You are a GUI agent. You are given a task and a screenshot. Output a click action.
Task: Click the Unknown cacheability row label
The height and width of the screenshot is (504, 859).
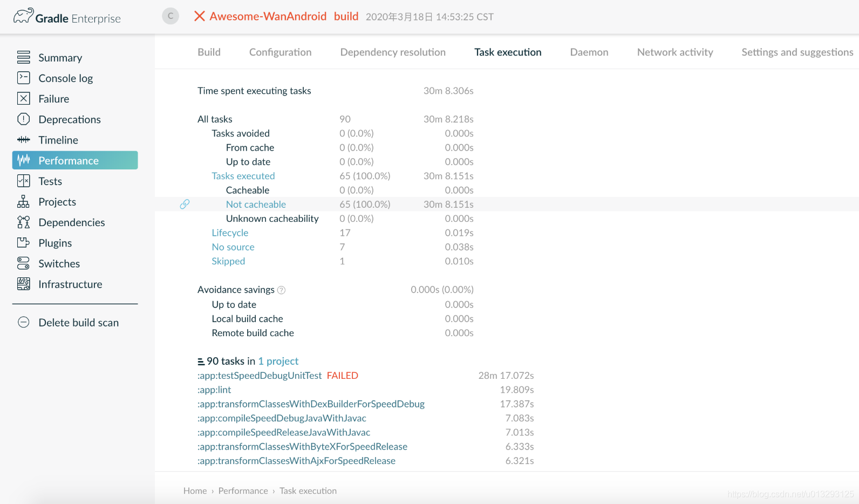[272, 219]
